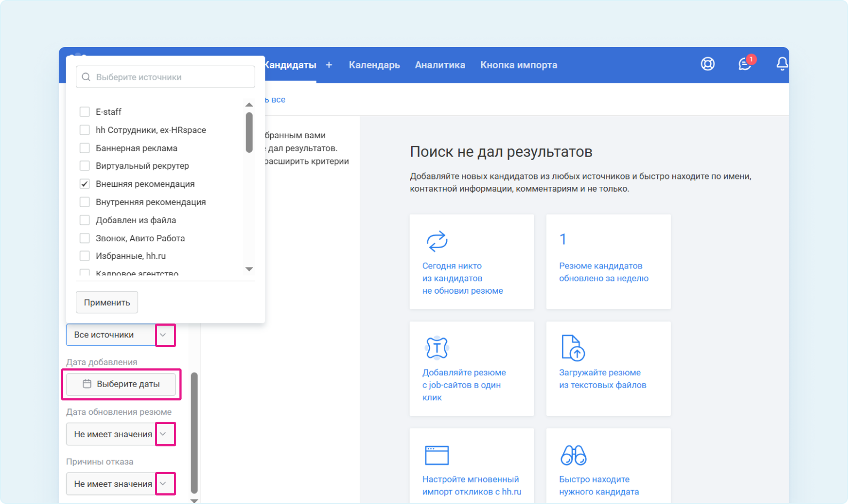
Task: Enable the Баннерная реклама checkbox
Action: click(84, 148)
